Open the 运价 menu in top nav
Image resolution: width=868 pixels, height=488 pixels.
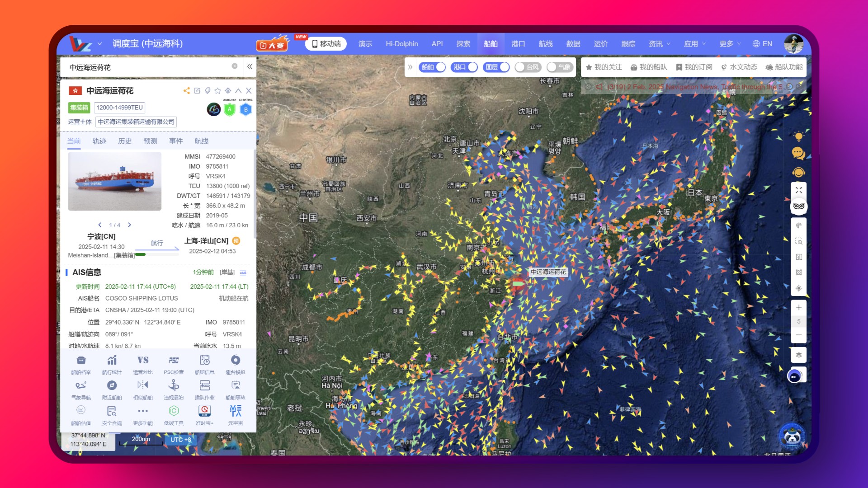601,44
